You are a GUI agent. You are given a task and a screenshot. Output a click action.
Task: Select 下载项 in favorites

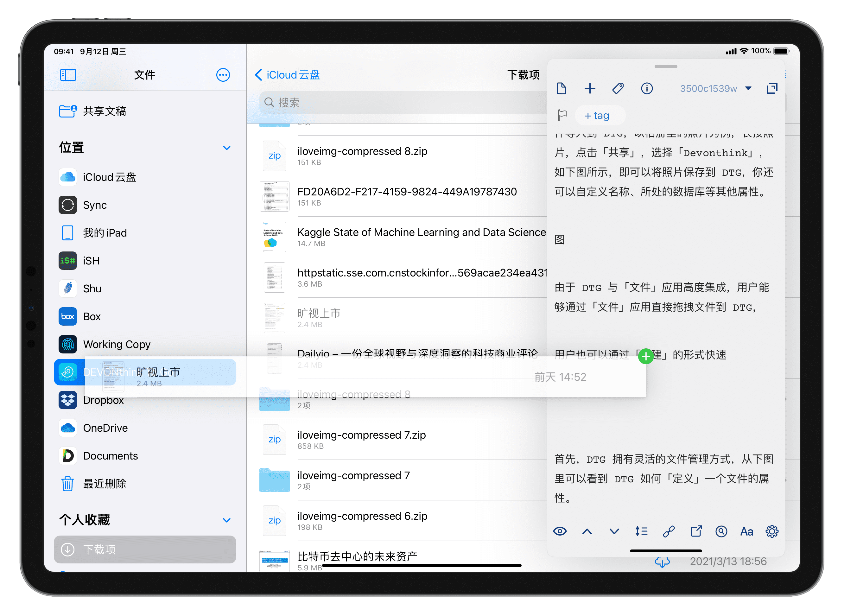pyautogui.click(x=145, y=549)
